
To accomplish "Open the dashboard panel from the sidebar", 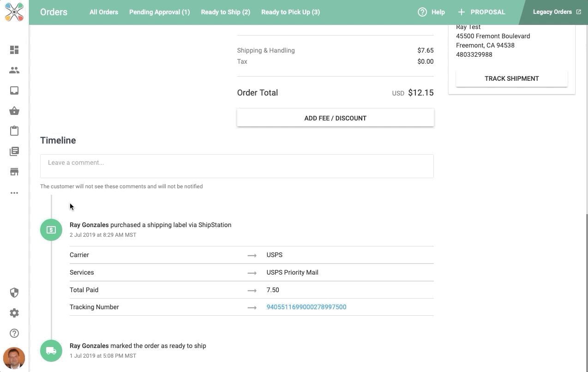I will click(14, 50).
